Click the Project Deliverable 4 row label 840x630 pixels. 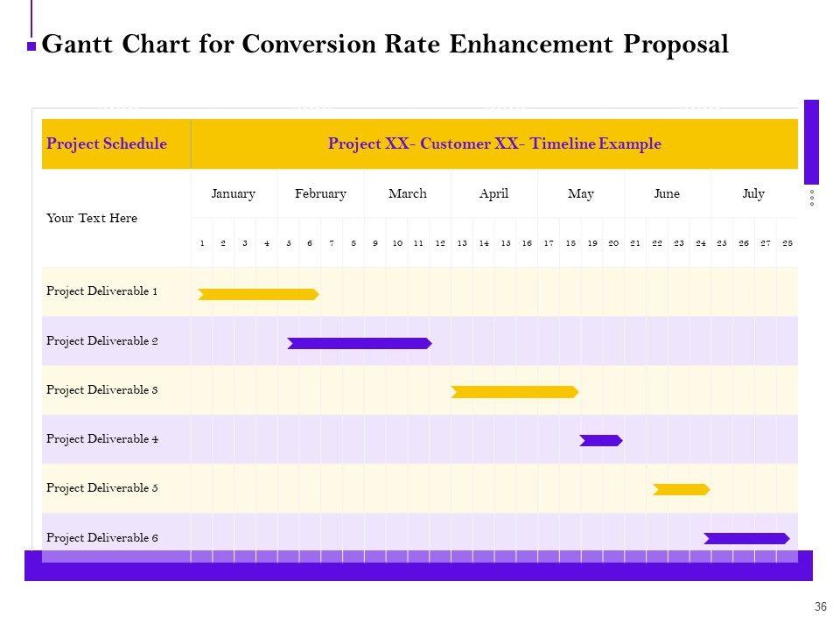tap(101, 438)
